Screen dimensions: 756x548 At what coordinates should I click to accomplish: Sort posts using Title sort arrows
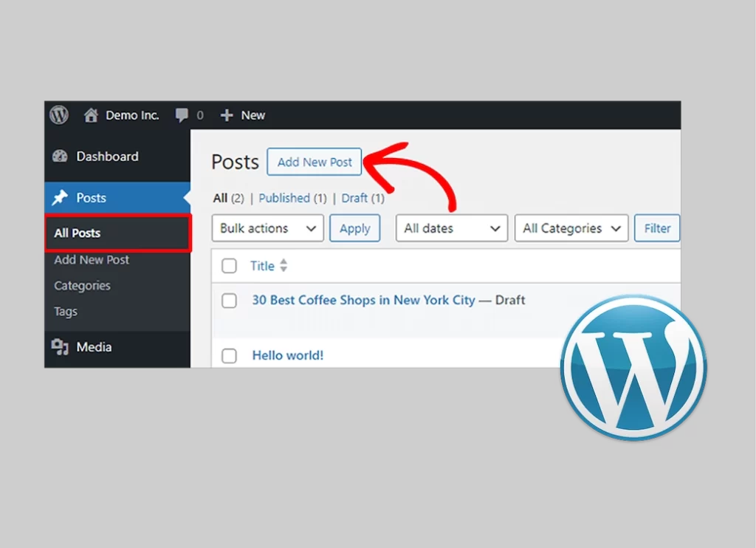283,265
